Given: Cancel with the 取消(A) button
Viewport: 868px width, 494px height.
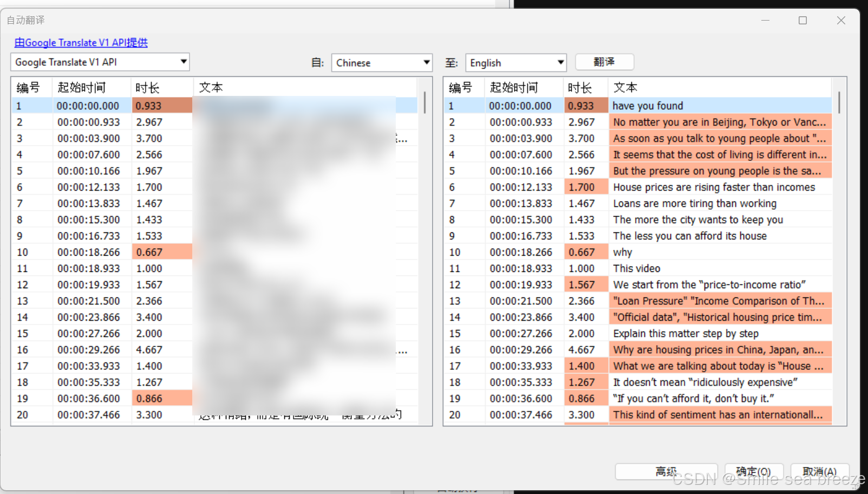Looking at the screenshot, I should click(x=819, y=471).
